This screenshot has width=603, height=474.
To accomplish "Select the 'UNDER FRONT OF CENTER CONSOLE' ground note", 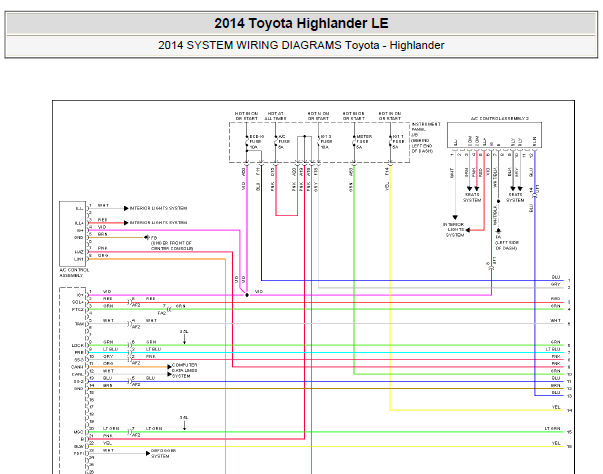I will 172,246.
